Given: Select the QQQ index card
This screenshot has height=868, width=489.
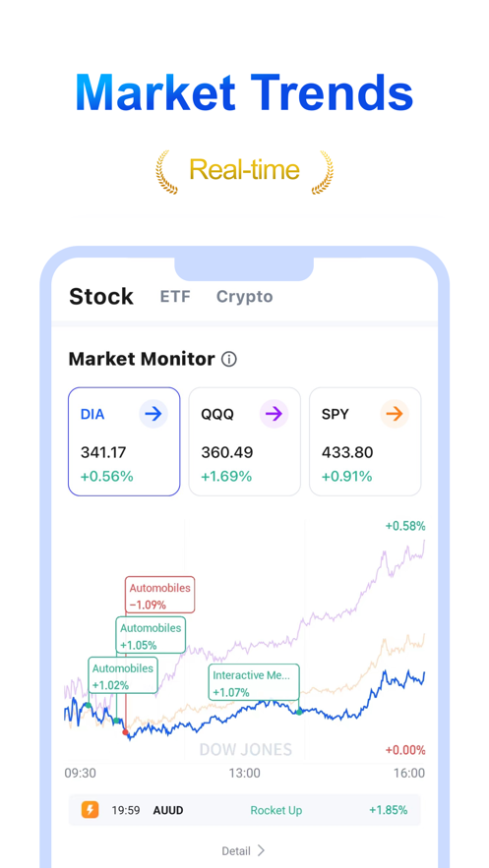Looking at the screenshot, I should [x=245, y=441].
